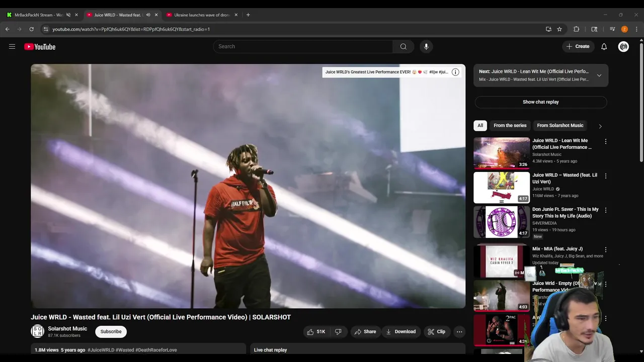The height and width of the screenshot is (362, 644).
Task: Open the media control icon in toolbar
Action: tap(612, 29)
